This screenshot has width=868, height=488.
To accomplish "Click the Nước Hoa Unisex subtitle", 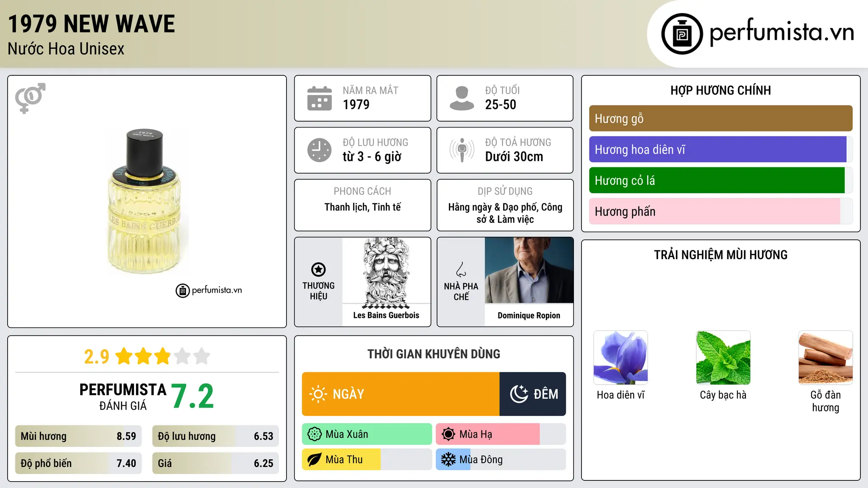I will click(x=66, y=49).
